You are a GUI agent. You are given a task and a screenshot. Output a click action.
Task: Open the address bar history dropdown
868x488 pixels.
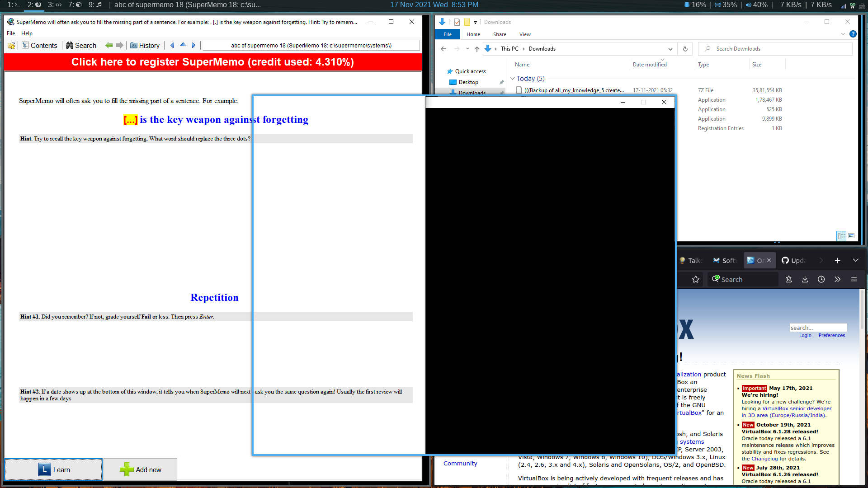tap(670, 49)
